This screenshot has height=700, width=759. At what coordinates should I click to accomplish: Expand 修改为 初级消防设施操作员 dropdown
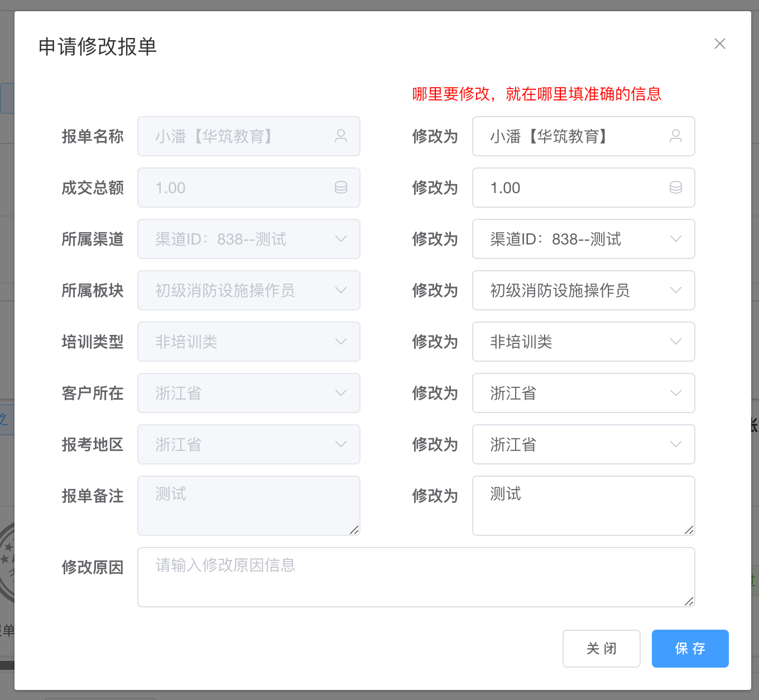(x=575, y=290)
